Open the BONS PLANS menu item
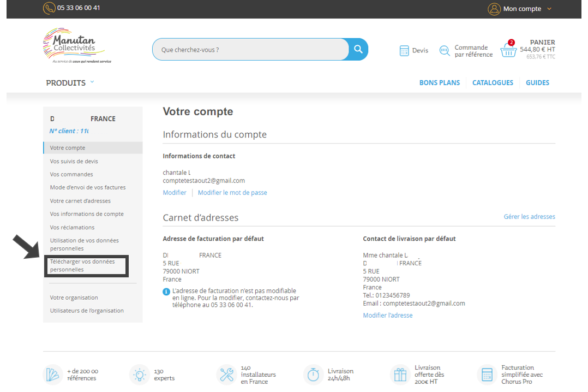This screenshot has height=392, width=588. [x=439, y=83]
